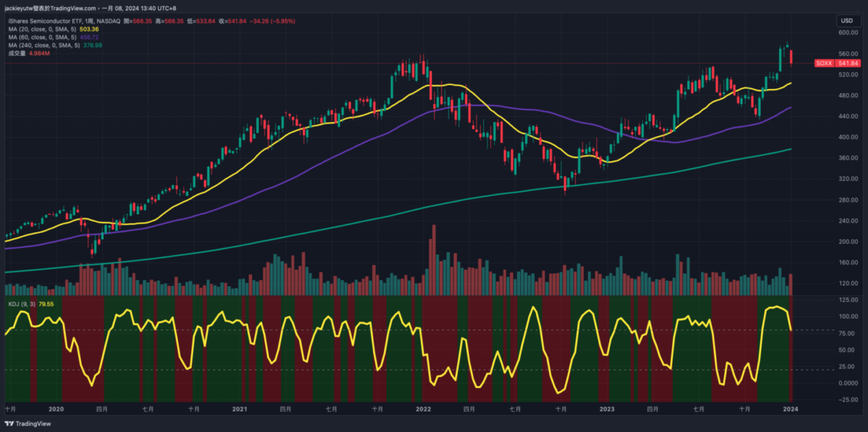This screenshot has width=868, height=432.
Task: Open the USD currency selector
Action: (846, 20)
